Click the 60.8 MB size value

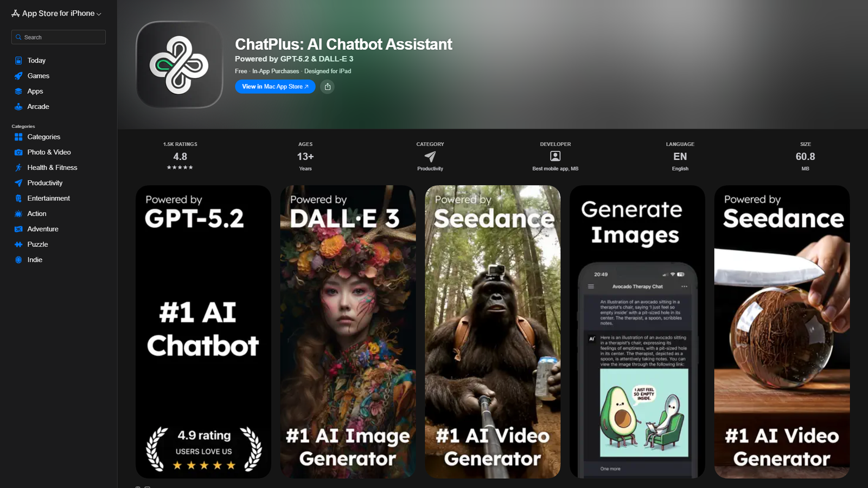click(806, 157)
